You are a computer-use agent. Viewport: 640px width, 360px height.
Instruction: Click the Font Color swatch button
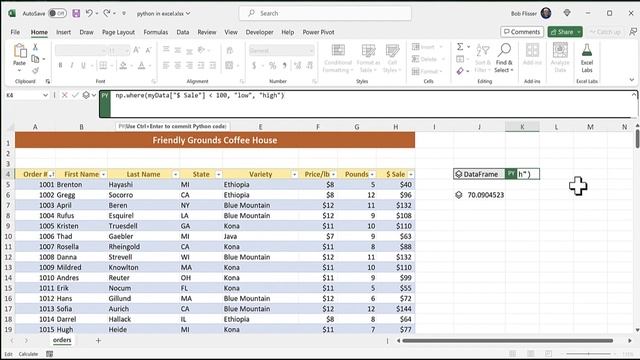tap(141, 65)
